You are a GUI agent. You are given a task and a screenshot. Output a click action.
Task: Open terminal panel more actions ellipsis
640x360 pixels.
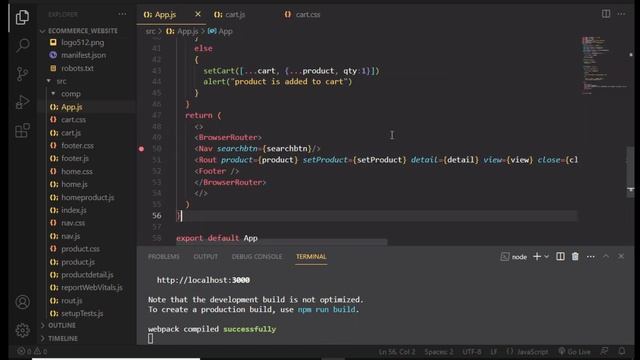pyautogui.click(x=591, y=257)
